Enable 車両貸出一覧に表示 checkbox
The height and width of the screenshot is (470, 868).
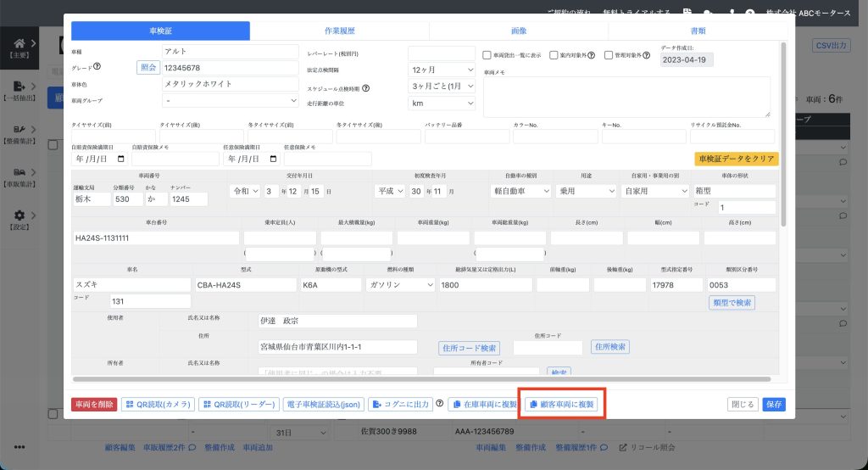pos(487,56)
